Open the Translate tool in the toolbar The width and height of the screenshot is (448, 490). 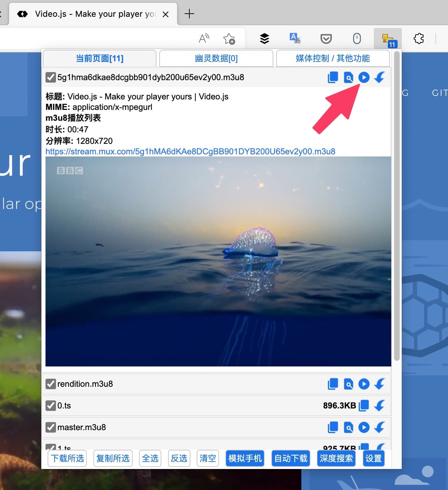pyautogui.click(x=294, y=38)
